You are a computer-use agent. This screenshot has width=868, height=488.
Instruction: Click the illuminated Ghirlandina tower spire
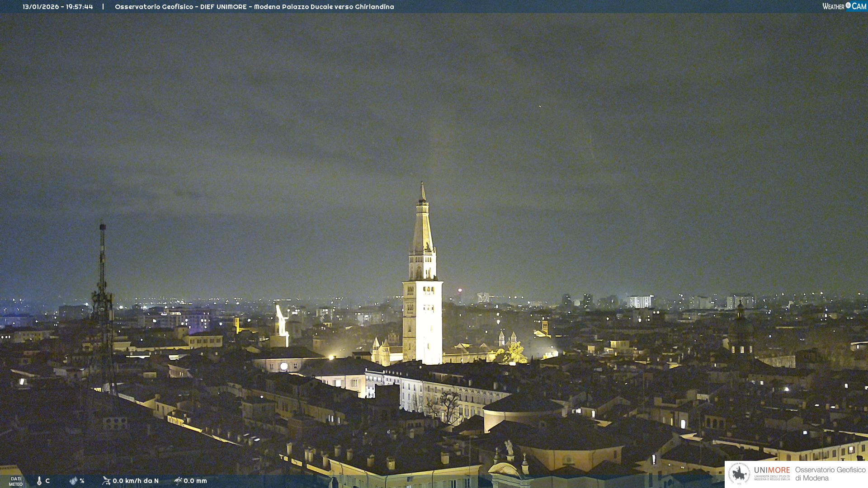point(423,226)
